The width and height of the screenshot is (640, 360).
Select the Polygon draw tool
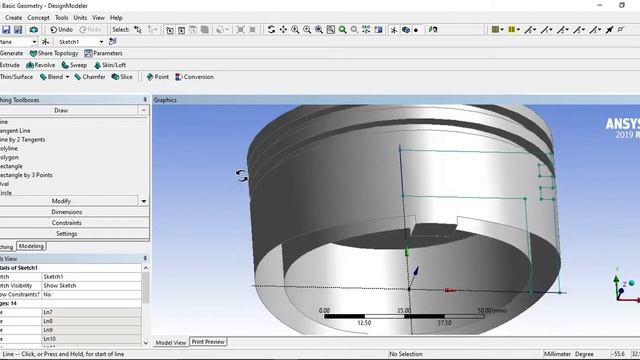[x=9, y=157]
